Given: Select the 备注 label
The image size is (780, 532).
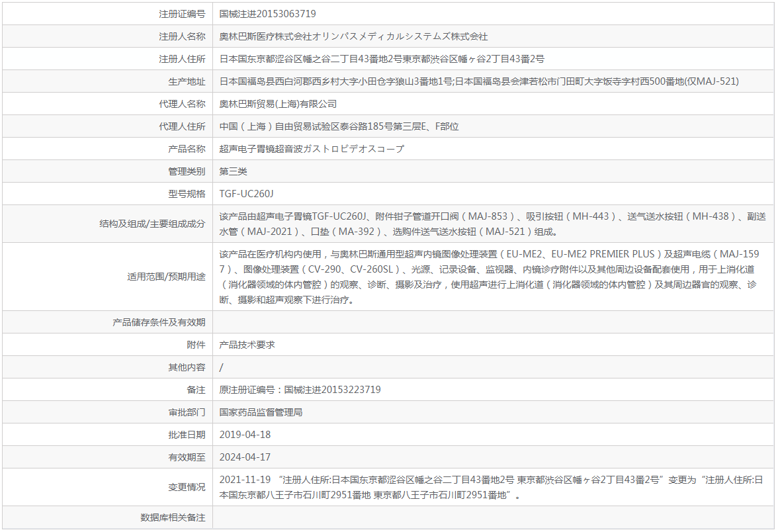Looking at the screenshot, I should [196, 390].
